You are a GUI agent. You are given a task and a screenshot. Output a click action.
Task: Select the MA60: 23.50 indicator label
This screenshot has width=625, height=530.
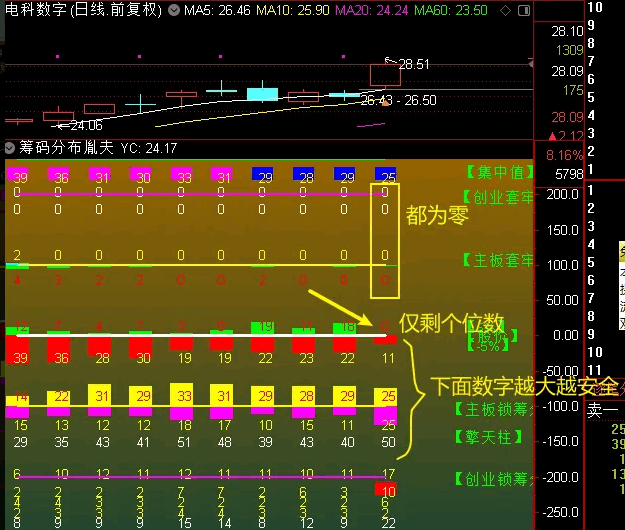[451, 10]
